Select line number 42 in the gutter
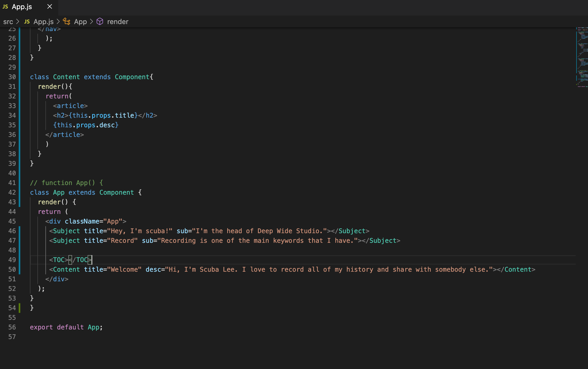 12,193
